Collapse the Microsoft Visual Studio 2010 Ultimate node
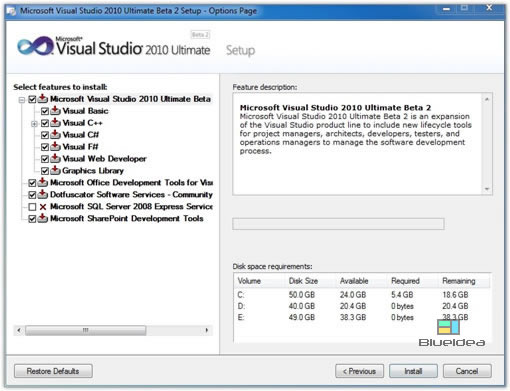Image resolution: width=510 pixels, height=391 pixels. [x=22, y=100]
